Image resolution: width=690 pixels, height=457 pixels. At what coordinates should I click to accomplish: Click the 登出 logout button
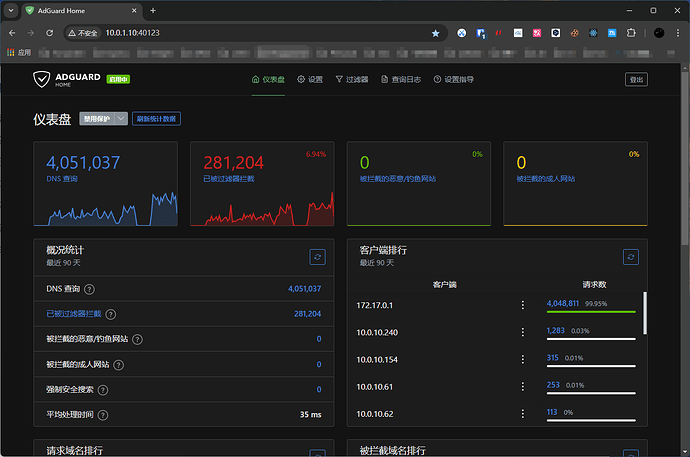click(x=636, y=80)
